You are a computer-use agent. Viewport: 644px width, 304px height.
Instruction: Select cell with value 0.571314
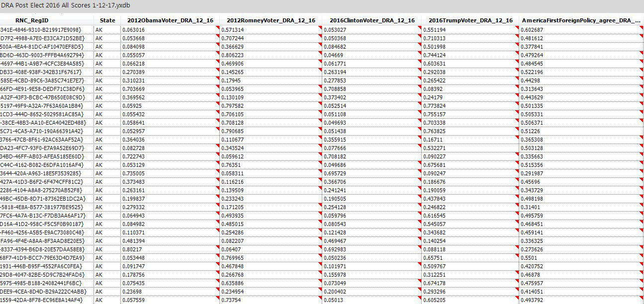(271, 30)
